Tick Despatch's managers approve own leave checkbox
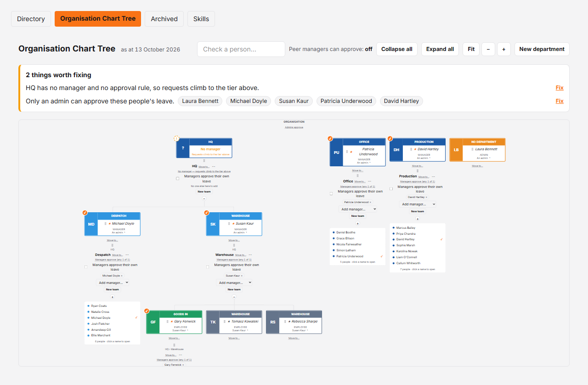This screenshot has height=385, width=588. point(86,267)
